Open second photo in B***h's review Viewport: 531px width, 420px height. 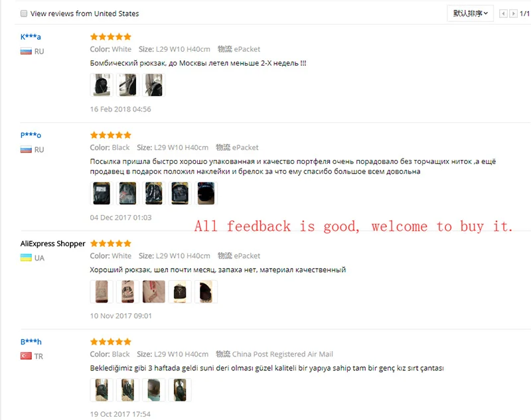pos(127,390)
